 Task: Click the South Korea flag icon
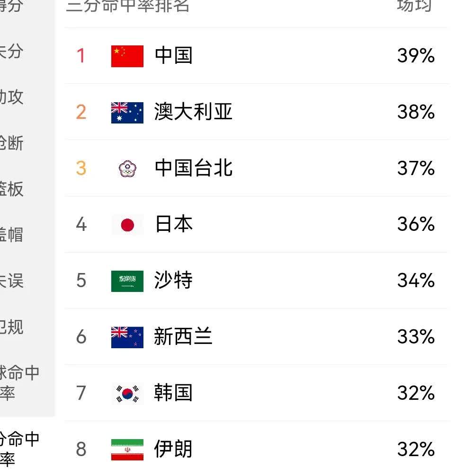[127, 393]
